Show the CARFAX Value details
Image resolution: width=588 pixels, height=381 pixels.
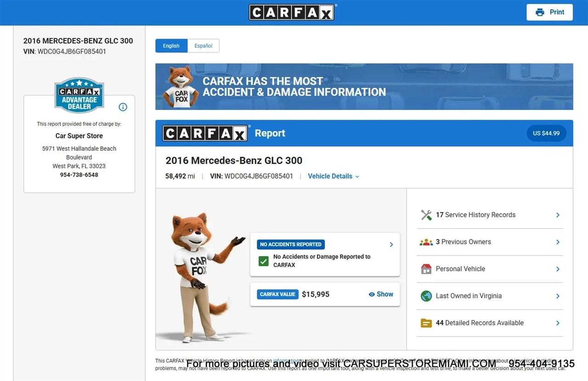381,294
